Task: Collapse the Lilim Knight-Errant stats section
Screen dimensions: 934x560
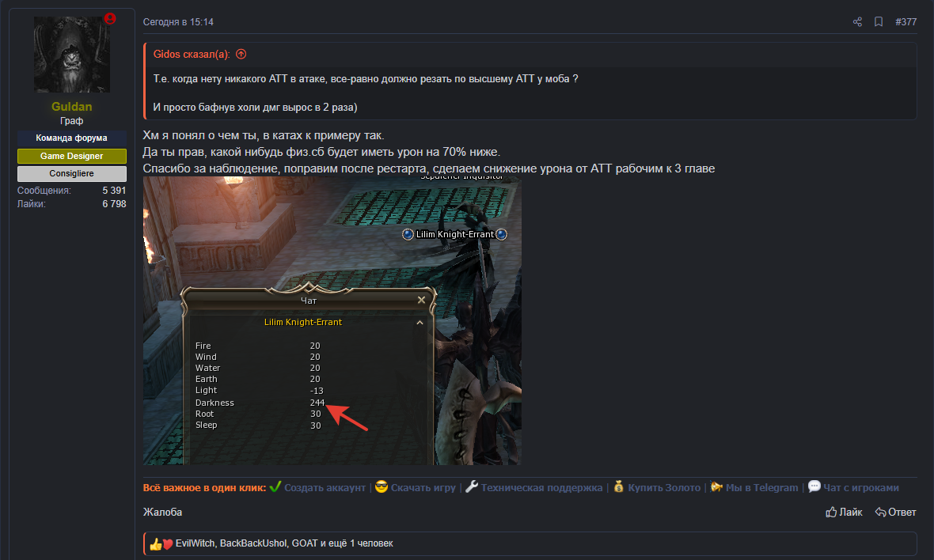Action: click(420, 323)
